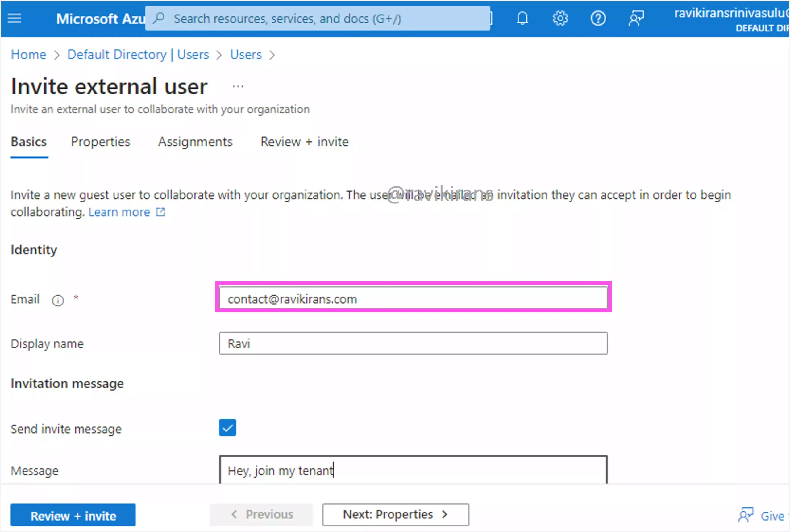Click the Identity section heading
Viewport: 790px width, 532px height.
pos(34,250)
